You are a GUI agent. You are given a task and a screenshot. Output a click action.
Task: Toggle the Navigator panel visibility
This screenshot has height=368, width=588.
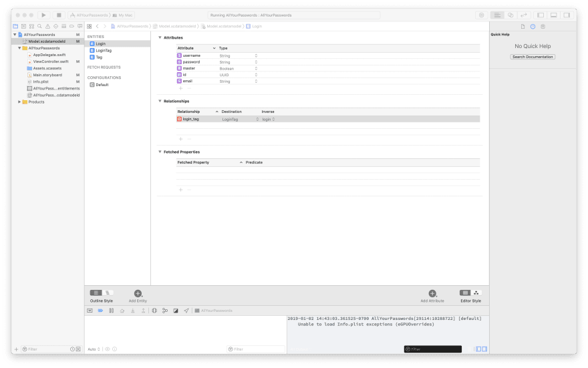541,15
